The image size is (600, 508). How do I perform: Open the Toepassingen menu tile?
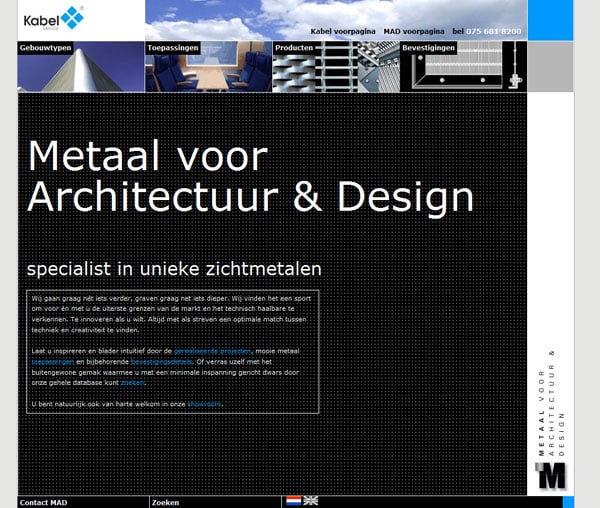point(209,67)
